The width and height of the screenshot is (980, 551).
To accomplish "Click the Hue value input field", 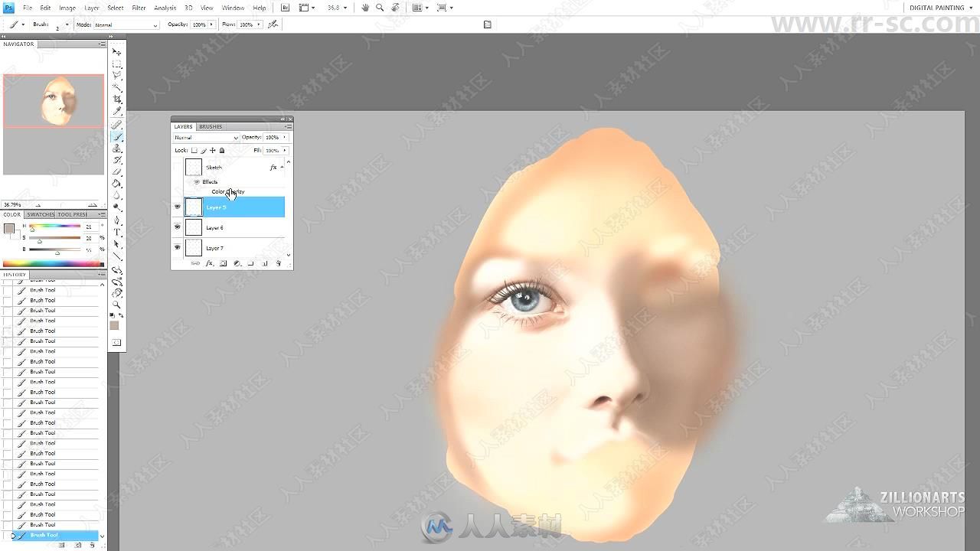I will coord(90,227).
